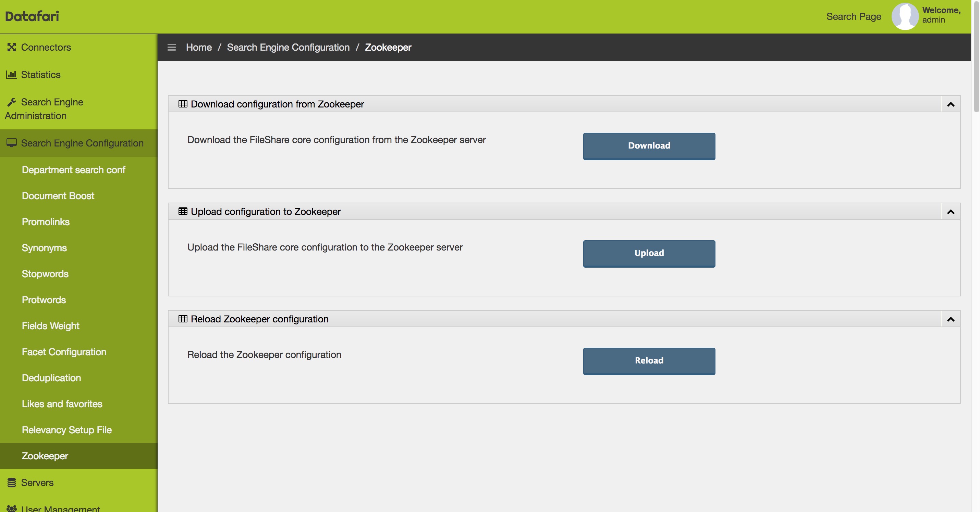
Task: Go to Search Page link
Action: point(854,16)
